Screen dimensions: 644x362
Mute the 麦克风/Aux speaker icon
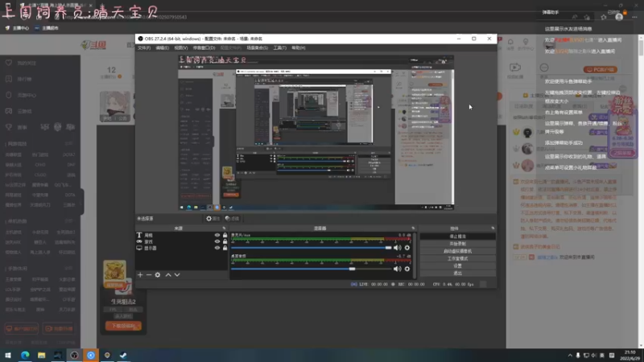coord(397,248)
